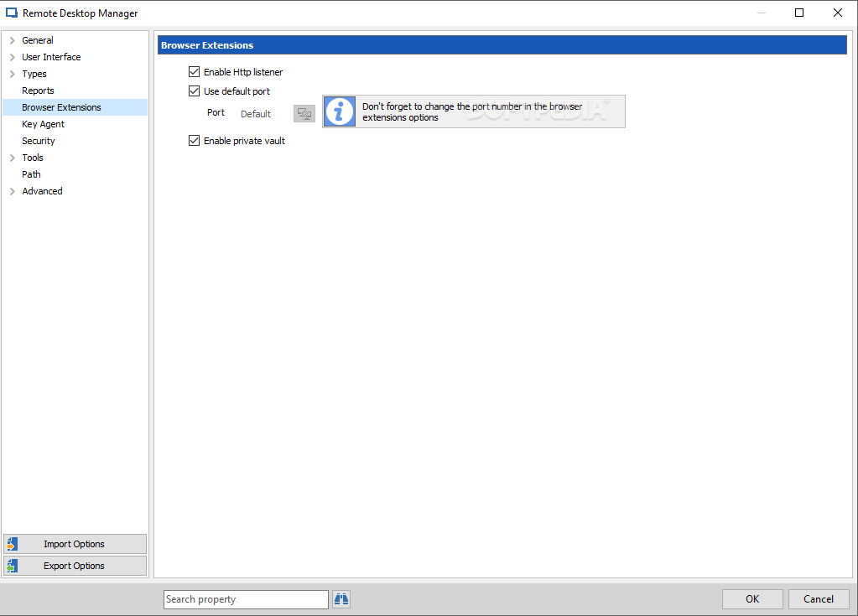Focus the Search property field
Viewport: 858px width, 616px height.
(x=246, y=599)
